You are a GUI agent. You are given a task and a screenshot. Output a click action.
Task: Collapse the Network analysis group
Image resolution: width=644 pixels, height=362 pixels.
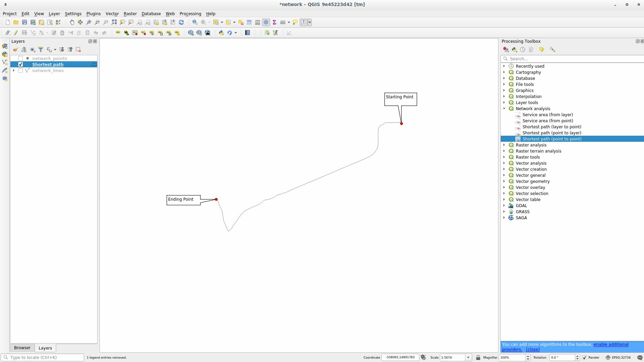[x=504, y=108]
